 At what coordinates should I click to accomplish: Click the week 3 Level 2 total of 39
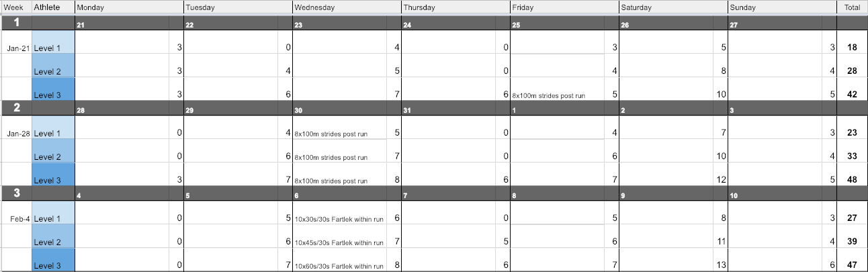point(852,242)
